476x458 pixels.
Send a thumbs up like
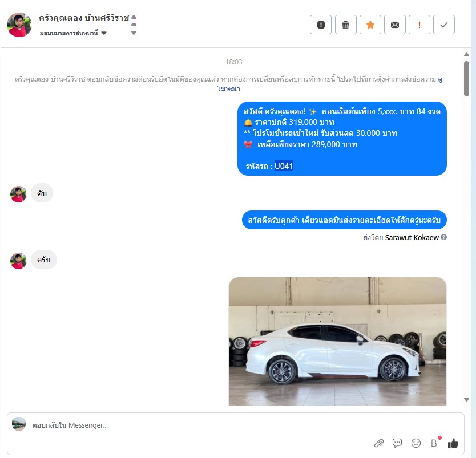(453, 443)
